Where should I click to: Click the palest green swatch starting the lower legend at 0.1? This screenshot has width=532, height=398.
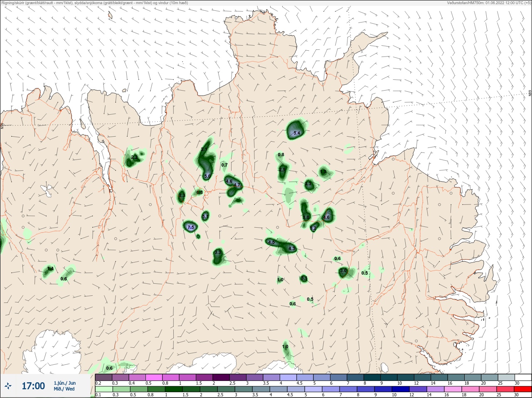click(x=103, y=389)
